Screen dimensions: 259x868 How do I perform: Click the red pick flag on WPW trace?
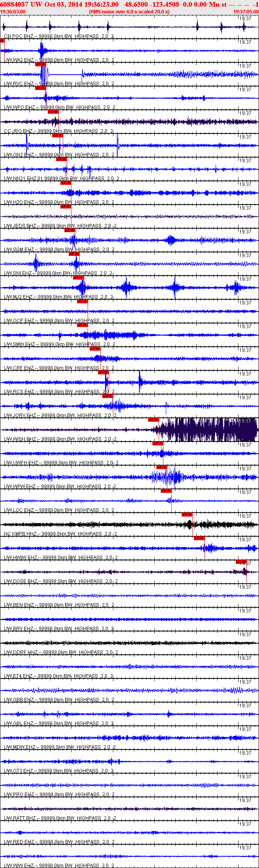[162, 467]
